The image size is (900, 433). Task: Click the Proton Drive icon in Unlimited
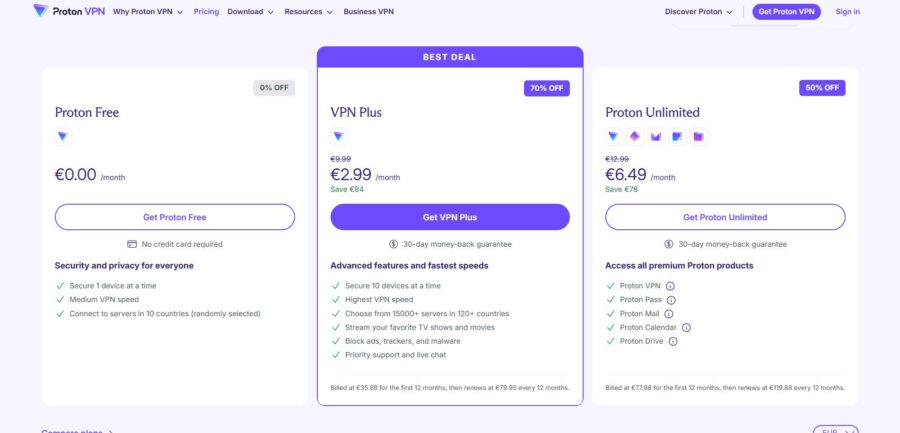(x=699, y=137)
